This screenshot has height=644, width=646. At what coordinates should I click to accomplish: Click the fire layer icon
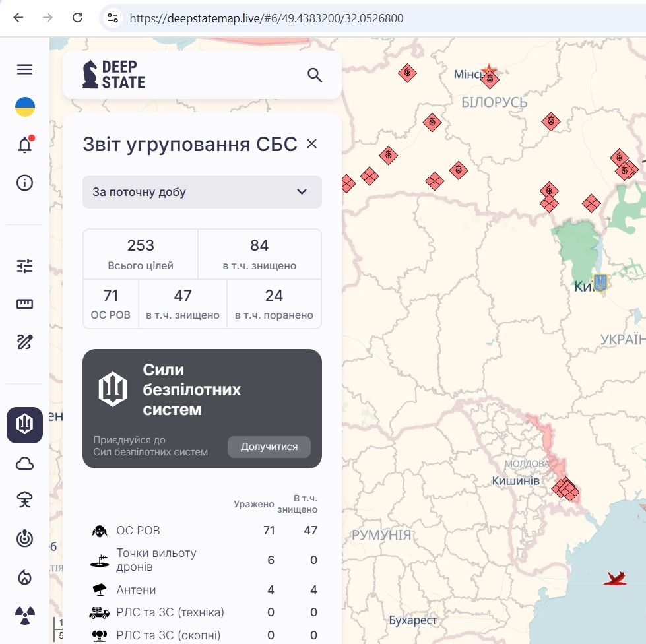coord(24,577)
